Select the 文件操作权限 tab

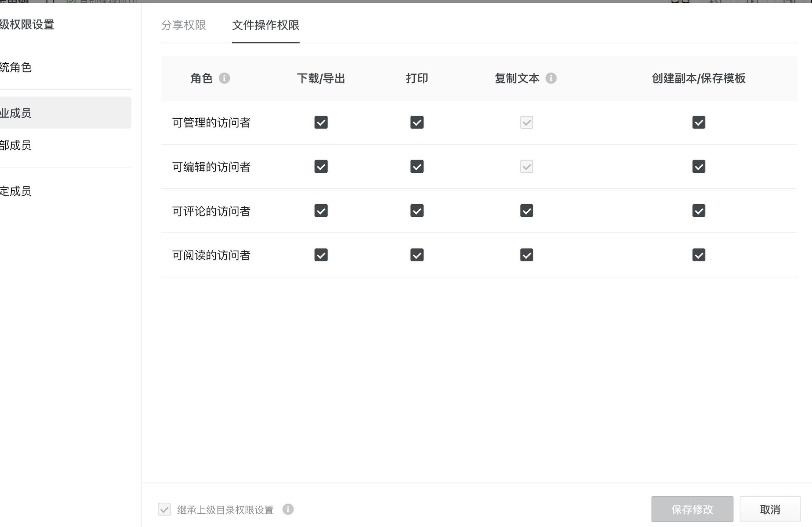coord(266,25)
